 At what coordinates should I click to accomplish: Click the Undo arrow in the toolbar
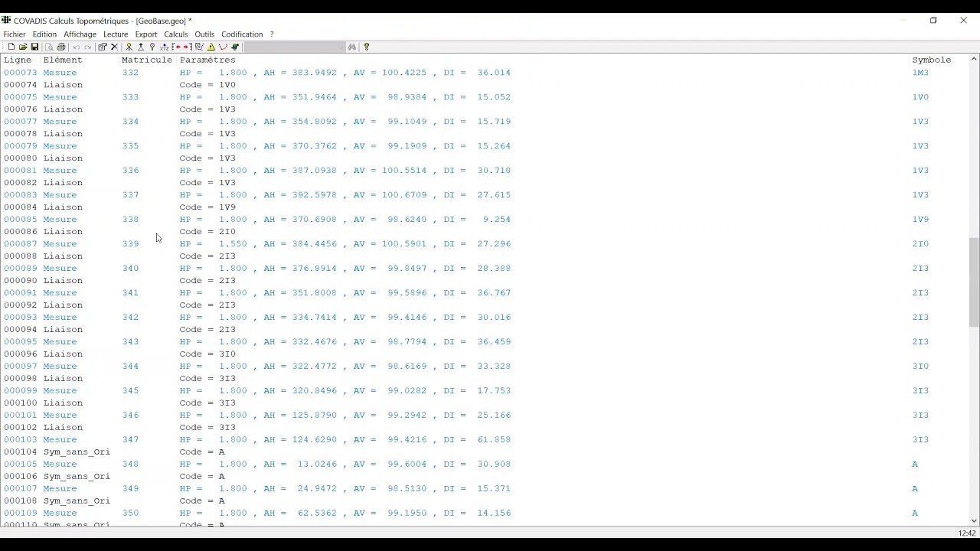(x=77, y=47)
